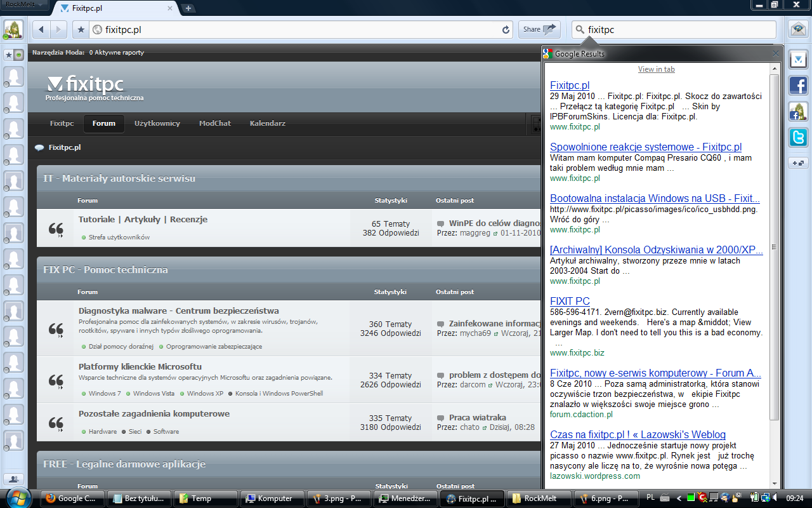This screenshot has height=508, width=812.
Task: Open the Praca wiatraka last post
Action: (478, 417)
